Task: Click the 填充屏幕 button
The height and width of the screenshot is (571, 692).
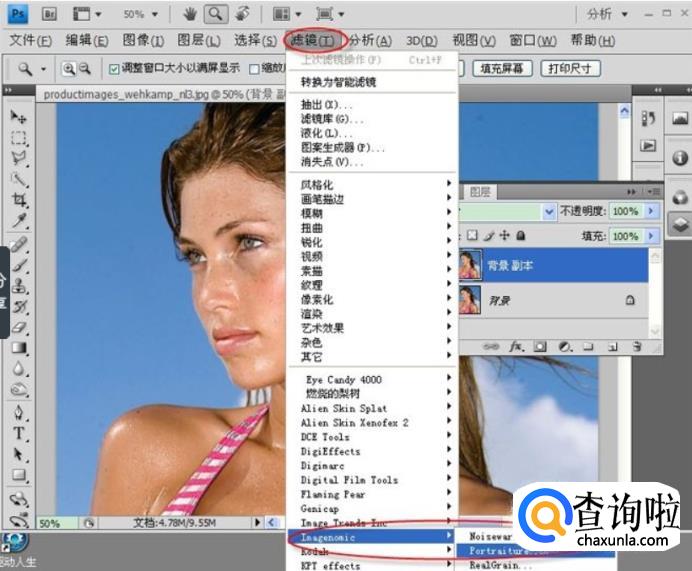Action: pos(502,68)
